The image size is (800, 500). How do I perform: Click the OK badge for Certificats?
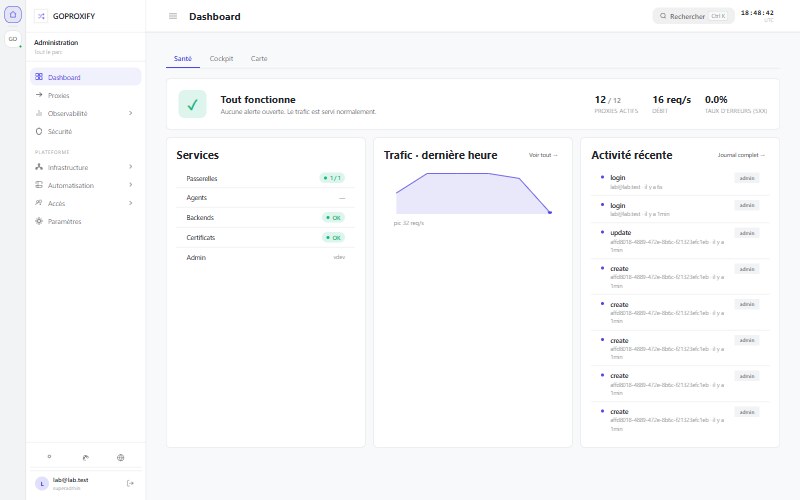click(333, 237)
